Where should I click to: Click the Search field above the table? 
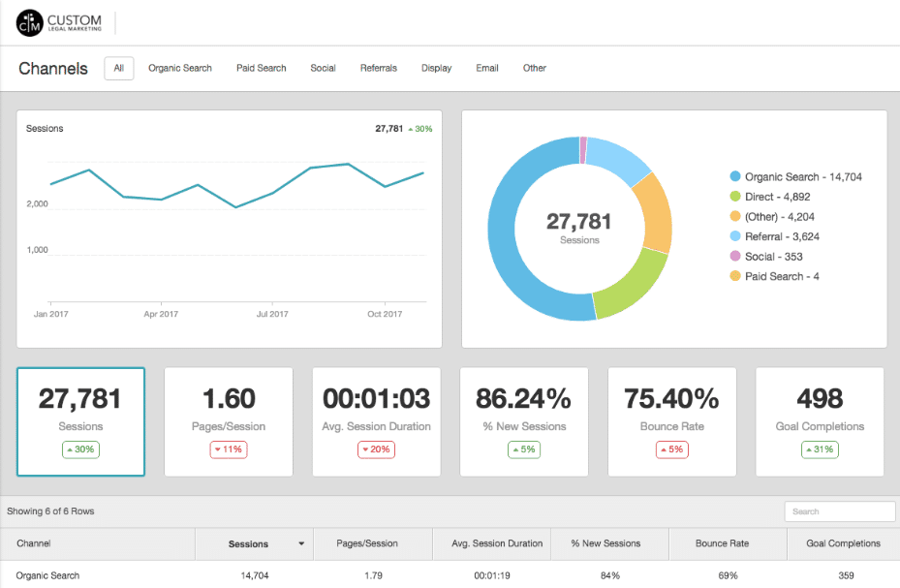pos(839,511)
